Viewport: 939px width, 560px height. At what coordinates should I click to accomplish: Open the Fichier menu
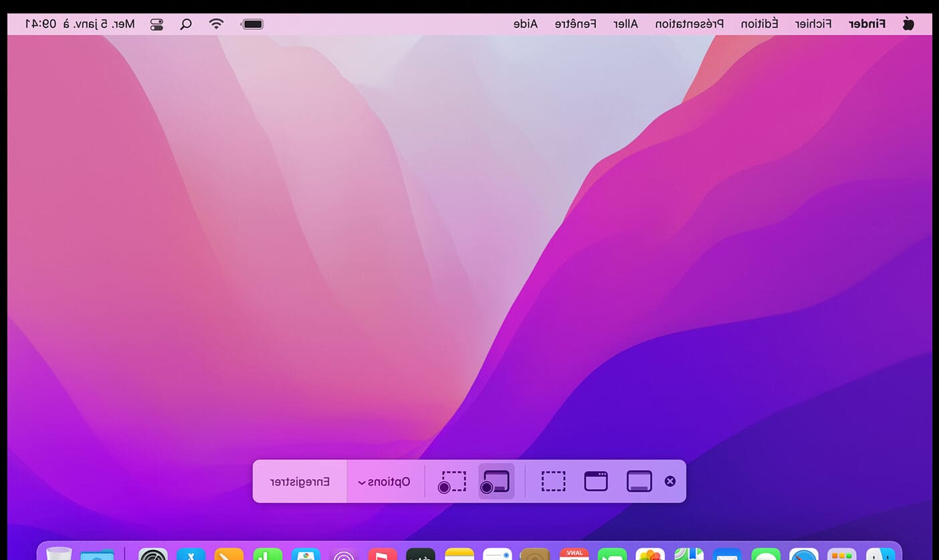click(813, 24)
